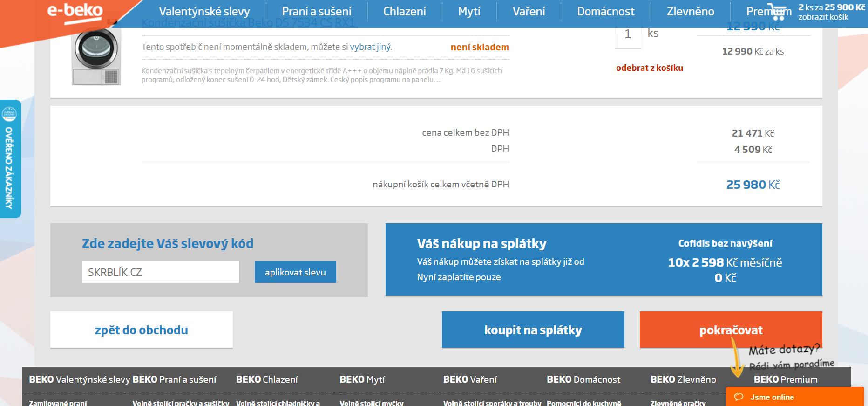Click footer link BEKO Mytí
Image resolution: width=868 pixels, height=406 pixels.
[362, 379]
